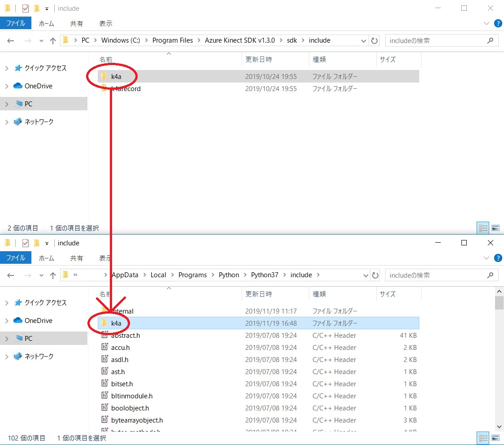Click lower window scrollbar up arrow

pos(499,291)
